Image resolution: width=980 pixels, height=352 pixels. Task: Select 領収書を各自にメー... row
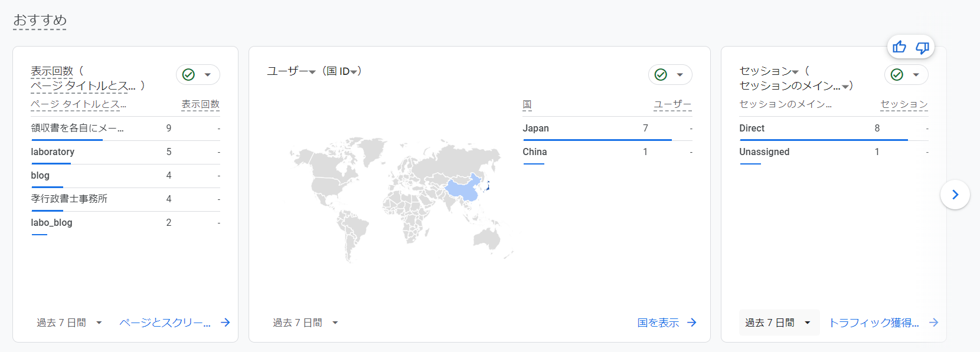[125, 129]
